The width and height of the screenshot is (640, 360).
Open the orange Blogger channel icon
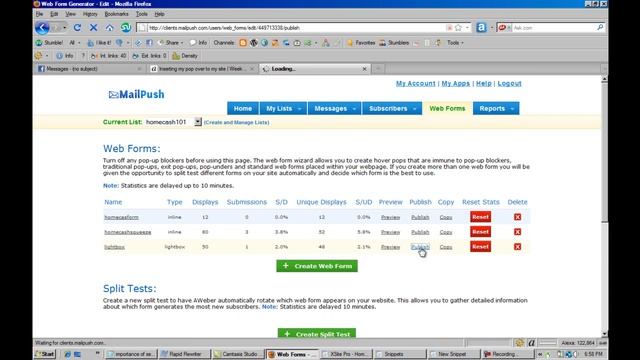pos(243,42)
